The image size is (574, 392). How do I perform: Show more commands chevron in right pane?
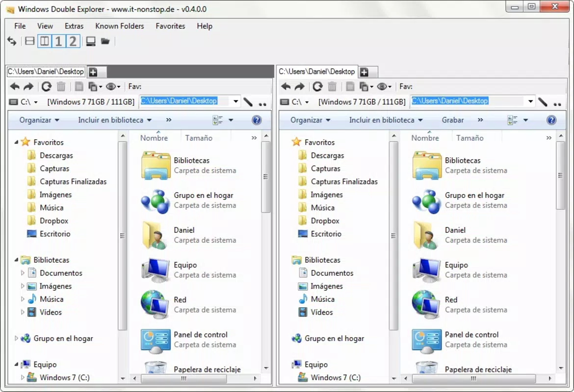click(480, 120)
